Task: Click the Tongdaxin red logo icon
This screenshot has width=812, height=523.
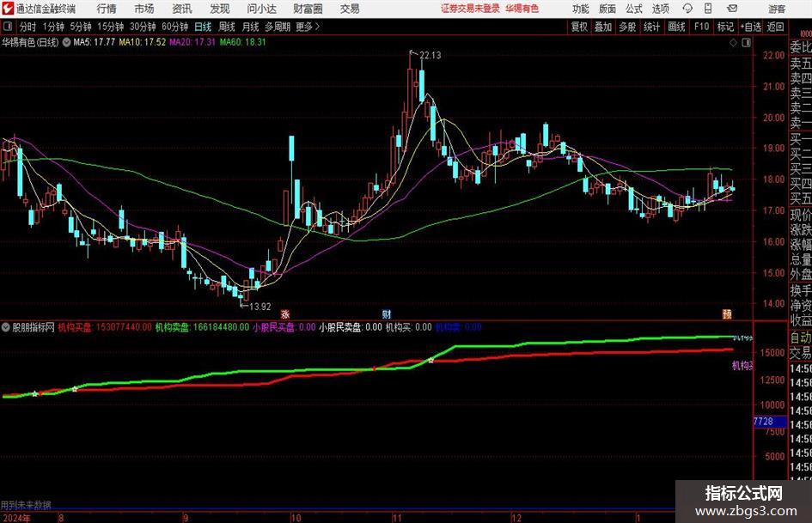Action: click(x=7, y=9)
